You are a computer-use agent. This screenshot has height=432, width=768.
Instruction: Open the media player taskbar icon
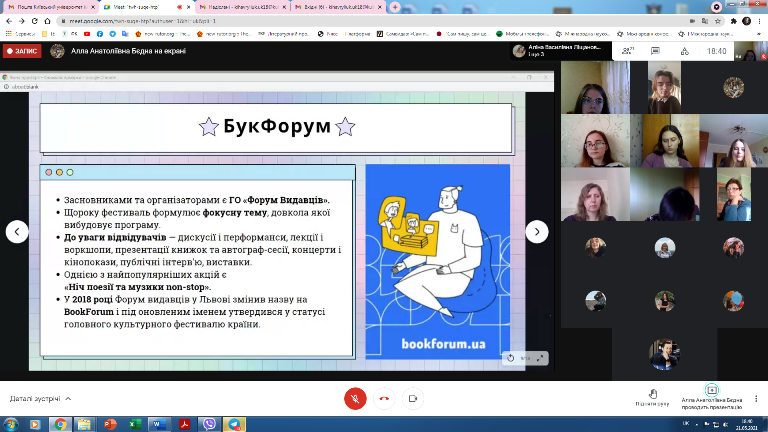(x=35, y=424)
